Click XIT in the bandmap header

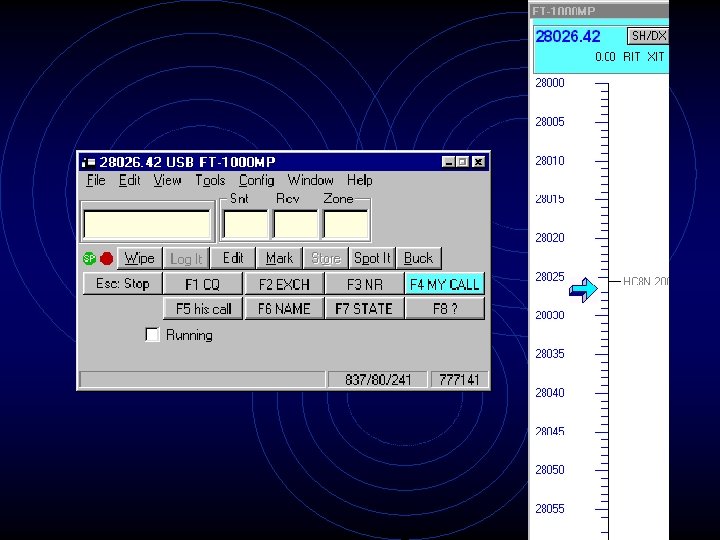[656, 56]
